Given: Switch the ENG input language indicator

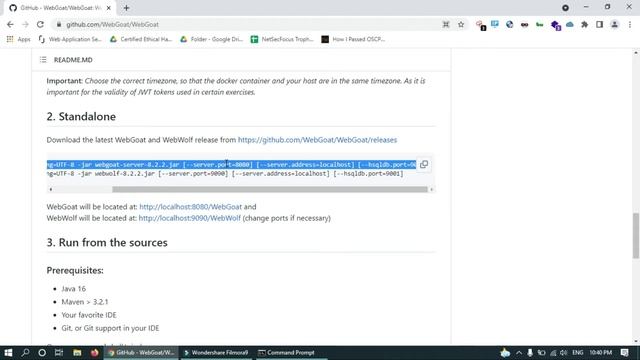Looking at the screenshot, I should click(x=578, y=353).
